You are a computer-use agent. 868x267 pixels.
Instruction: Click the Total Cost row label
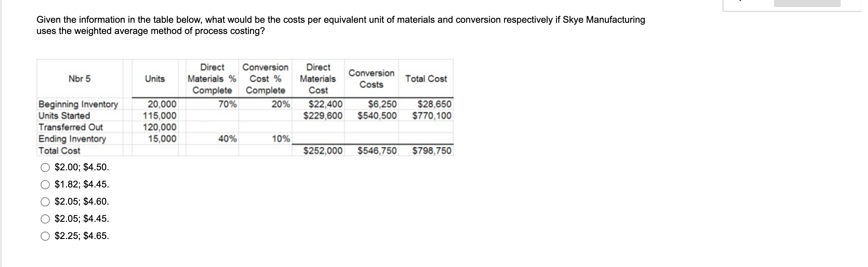[x=59, y=151]
